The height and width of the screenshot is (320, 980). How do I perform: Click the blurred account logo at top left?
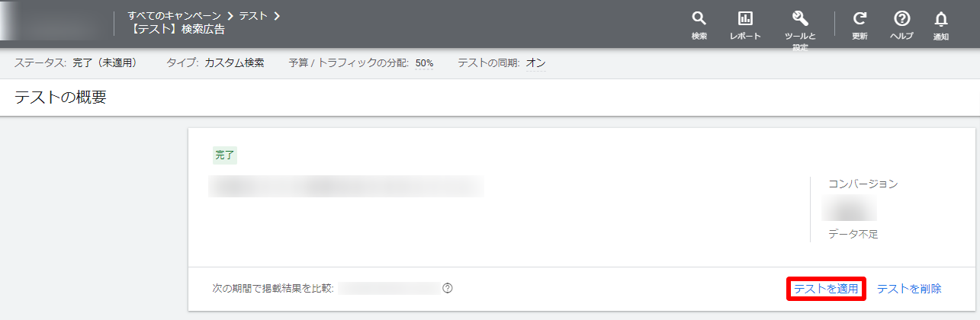[x=53, y=23]
